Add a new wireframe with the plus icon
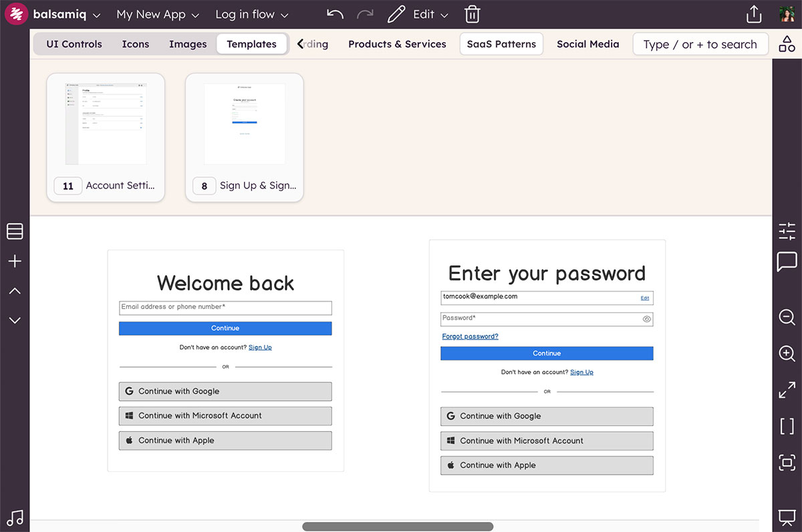 (15, 261)
